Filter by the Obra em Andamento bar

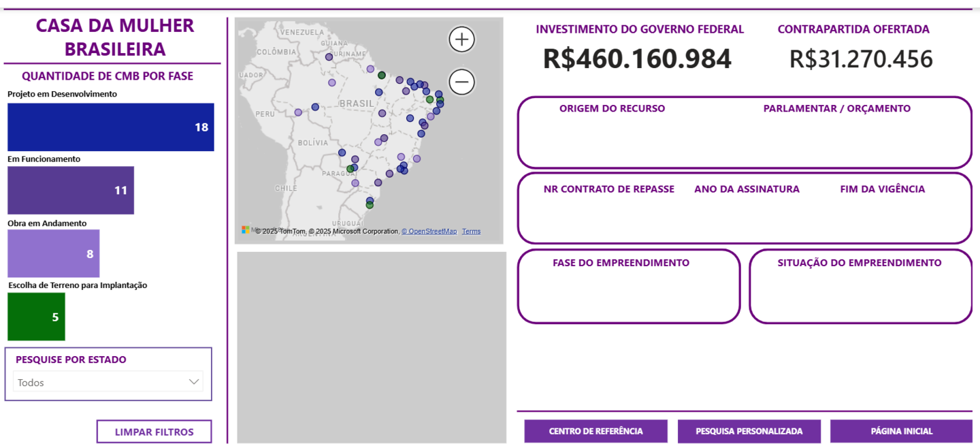(x=53, y=253)
